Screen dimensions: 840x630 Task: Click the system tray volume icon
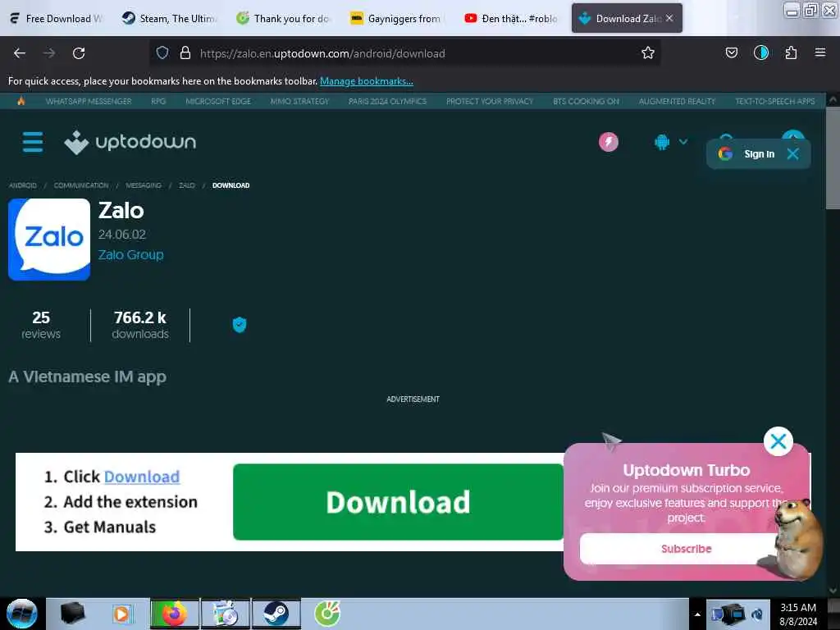click(x=757, y=614)
